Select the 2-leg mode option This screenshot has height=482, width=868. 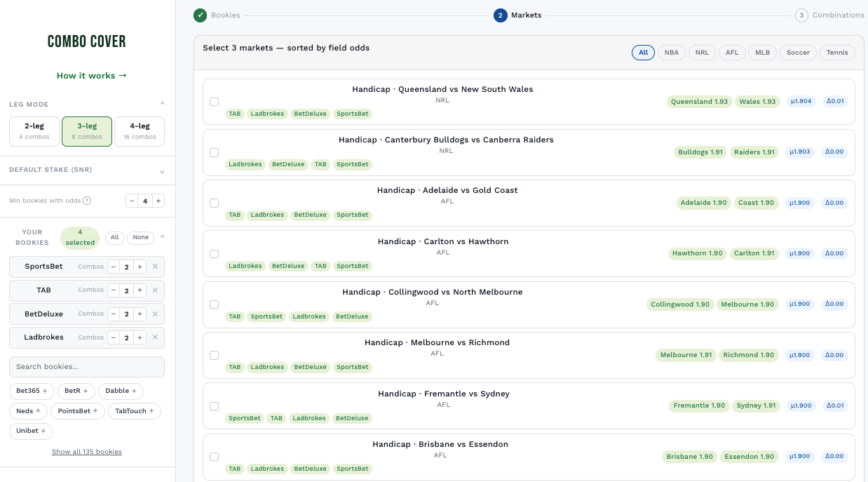pyautogui.click(x=34, y=131)
